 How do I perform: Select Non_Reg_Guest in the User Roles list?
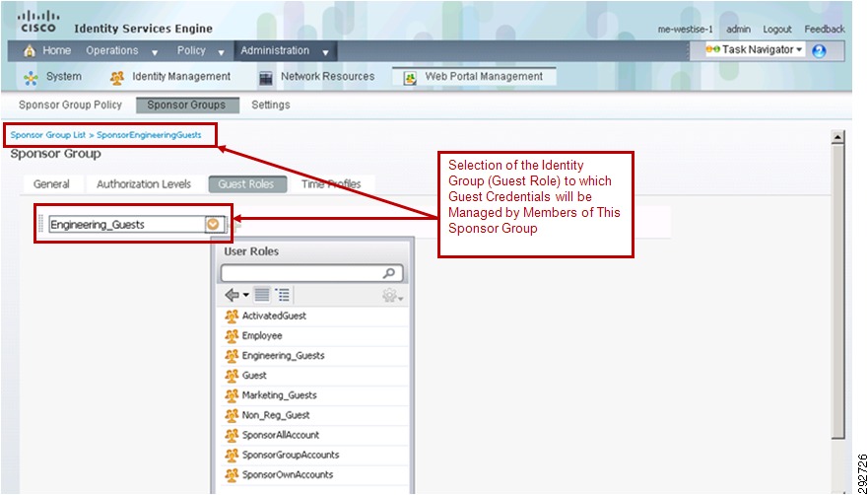(x=315, y=415)
